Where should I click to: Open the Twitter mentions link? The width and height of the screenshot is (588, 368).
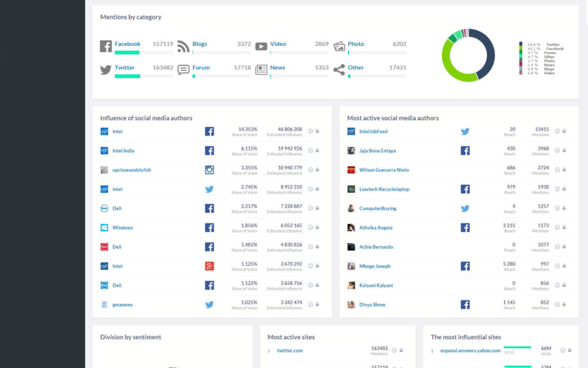[124, 67]
